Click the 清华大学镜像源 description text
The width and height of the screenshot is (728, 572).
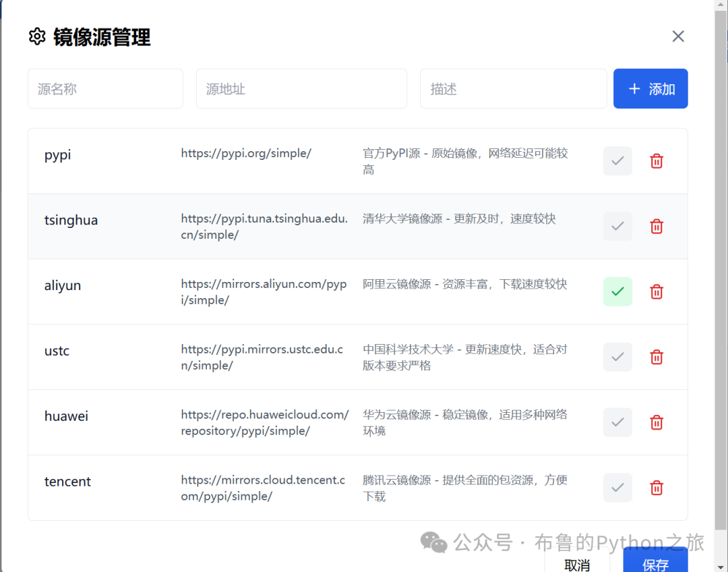click(459, 219)
